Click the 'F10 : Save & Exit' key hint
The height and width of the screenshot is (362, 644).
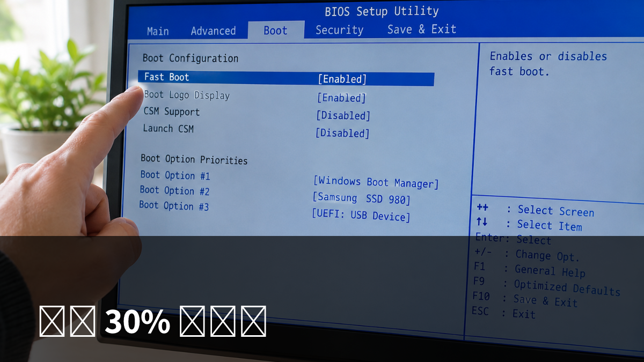click(x=525, y=299)
